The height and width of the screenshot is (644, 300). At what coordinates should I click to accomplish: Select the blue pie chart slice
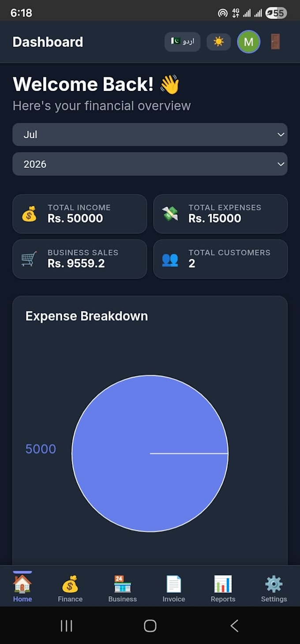[x=150, y=454]
